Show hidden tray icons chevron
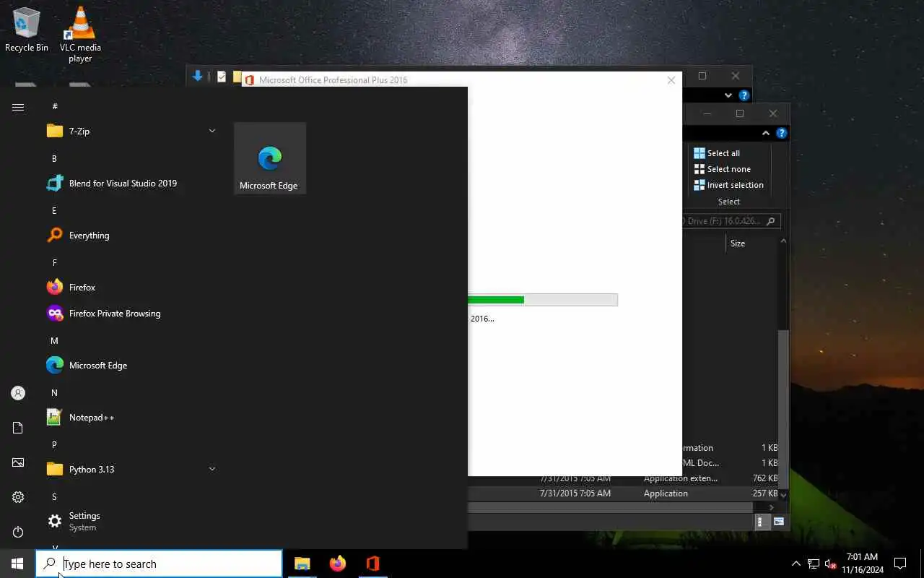 point(796,564)
